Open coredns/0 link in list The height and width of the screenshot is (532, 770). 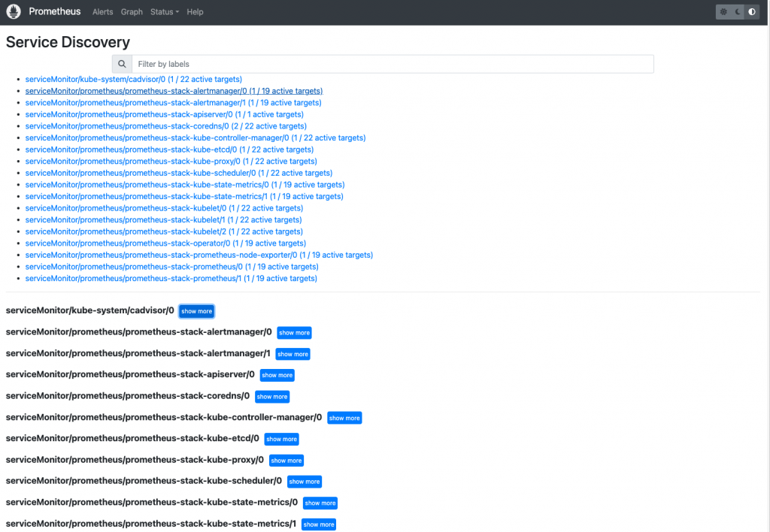click(x=166, y=126)
